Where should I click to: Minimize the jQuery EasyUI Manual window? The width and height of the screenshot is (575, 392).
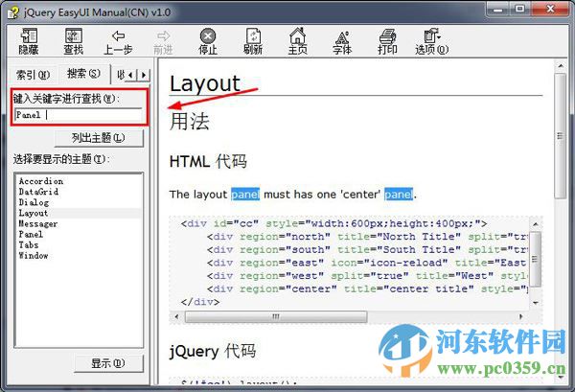tap(498, 10)
